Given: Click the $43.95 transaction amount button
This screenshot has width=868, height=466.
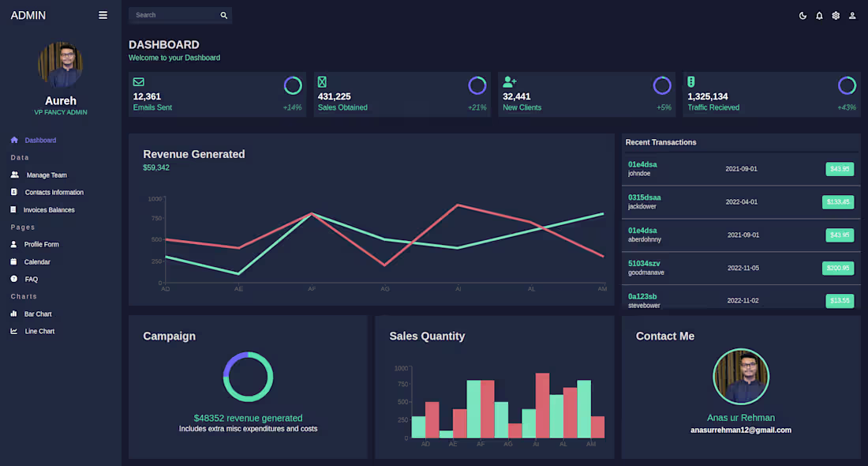Looking at the screenshot, I should coord(839,169).
